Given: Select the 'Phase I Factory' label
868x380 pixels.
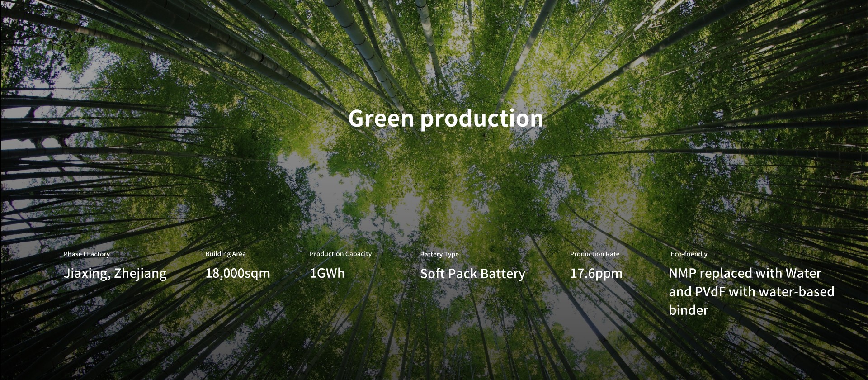Looking at the screenshot, I should coord(87,254).
